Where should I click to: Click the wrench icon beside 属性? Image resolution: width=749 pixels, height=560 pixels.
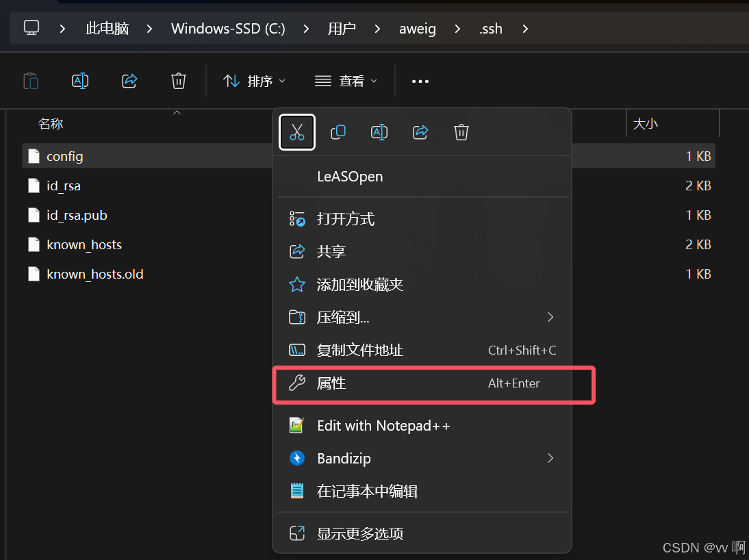[297, 383]
